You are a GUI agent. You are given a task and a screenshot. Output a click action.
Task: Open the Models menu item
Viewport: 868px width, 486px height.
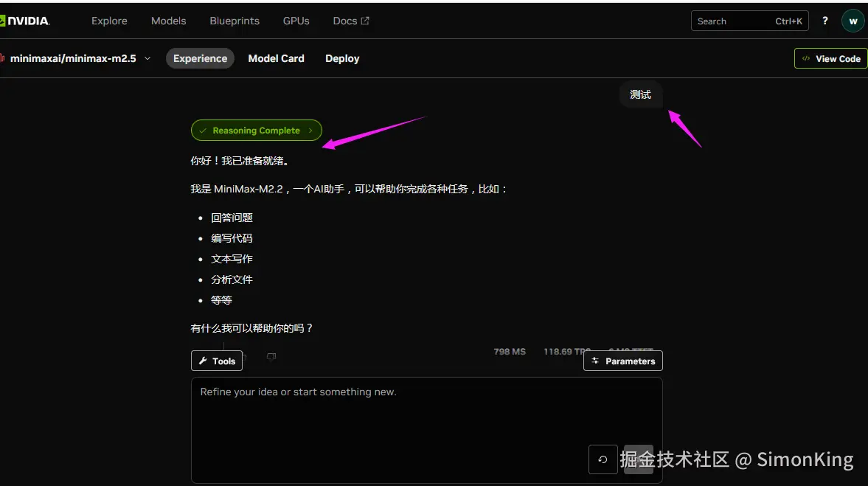[x=168, y=21]
